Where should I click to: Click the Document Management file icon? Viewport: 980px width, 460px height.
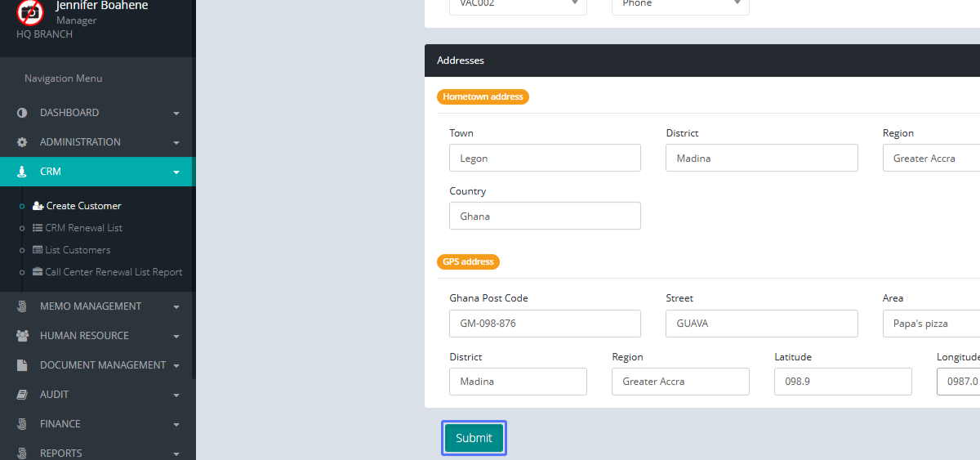tap(22, 365)
